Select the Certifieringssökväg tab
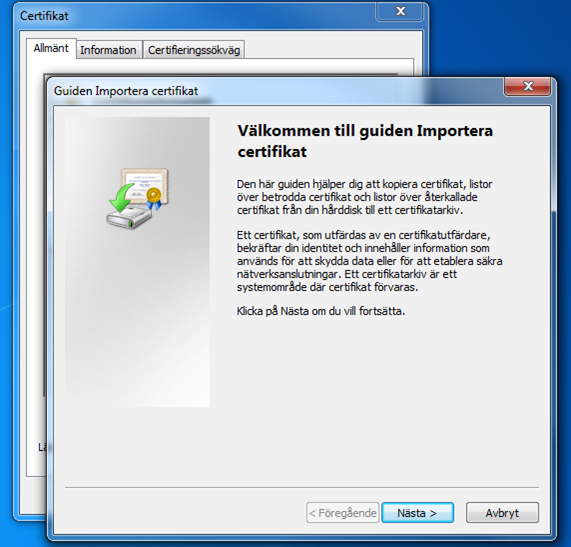Viewport: 571px width, 547px height. point(194,50)
